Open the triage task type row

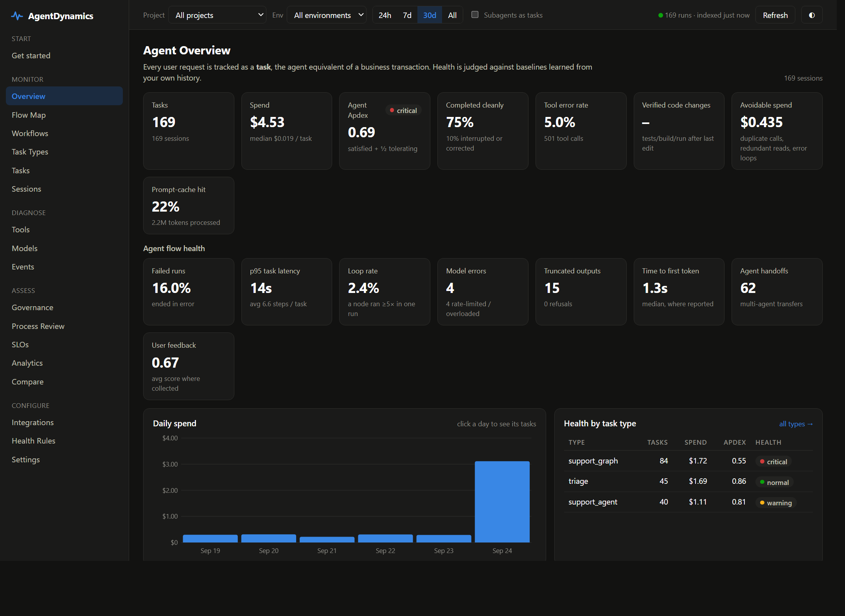688,481
